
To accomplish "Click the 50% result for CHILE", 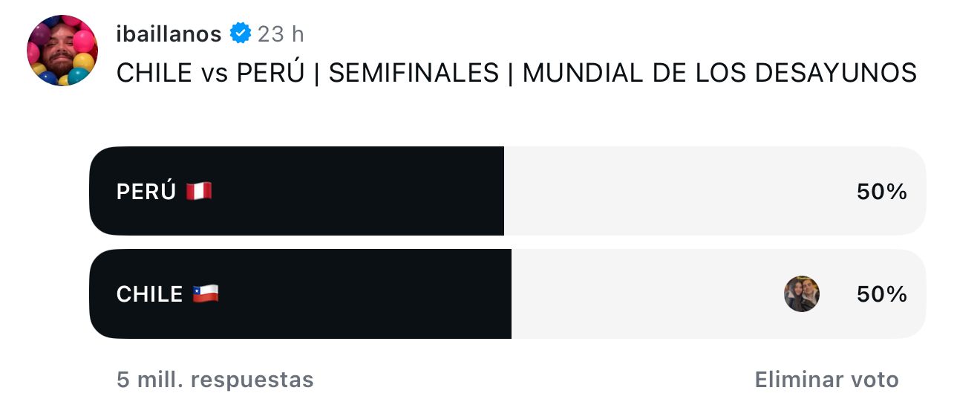I will point(882,294).
